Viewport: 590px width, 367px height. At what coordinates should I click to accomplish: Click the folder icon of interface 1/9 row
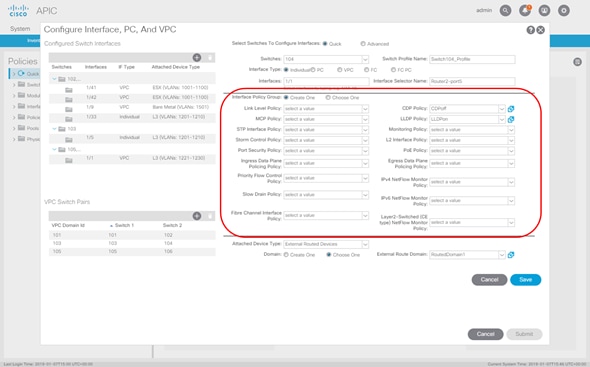point(68,110)
